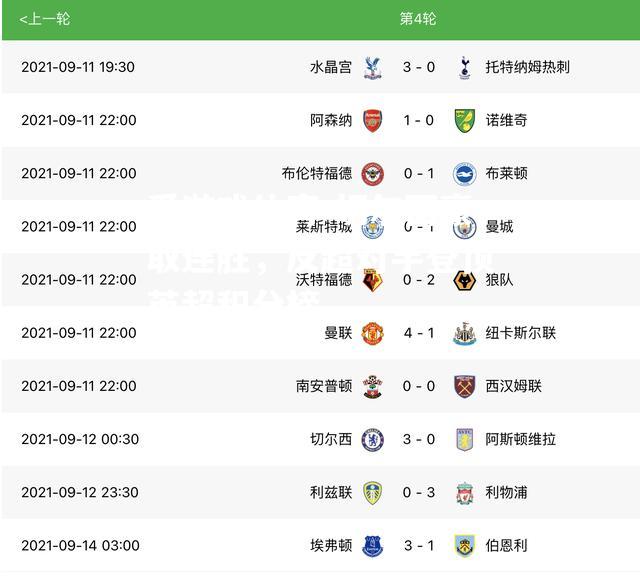Open the 4 - 1 score for 曼联 vs 纽卡斯尔联
Viewport: 640px width, 576px height.
(x=419, y=333)
